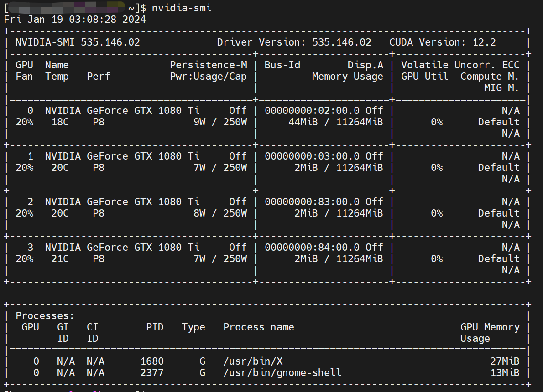Click memory usage '44MiB / 11264MiB'

click(335, 122)
